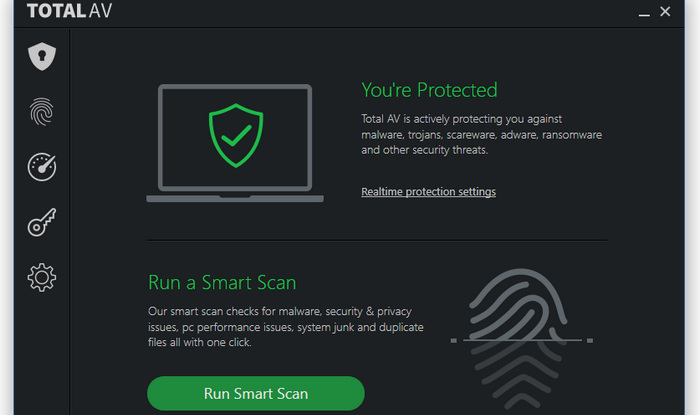Click the gray laptop base illustration
The image size is (700, 415).
click(x=235, y=199)
